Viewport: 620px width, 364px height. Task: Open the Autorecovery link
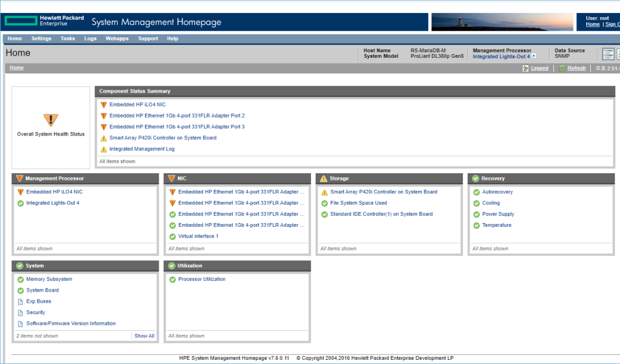(497, 192)
